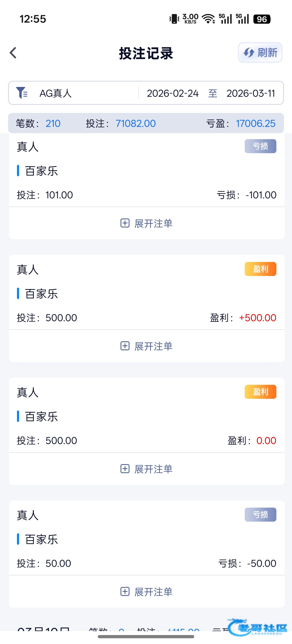Tap the 亏损 badge on the first record
This screenshot has width=292, height=644.
point(260,146)
